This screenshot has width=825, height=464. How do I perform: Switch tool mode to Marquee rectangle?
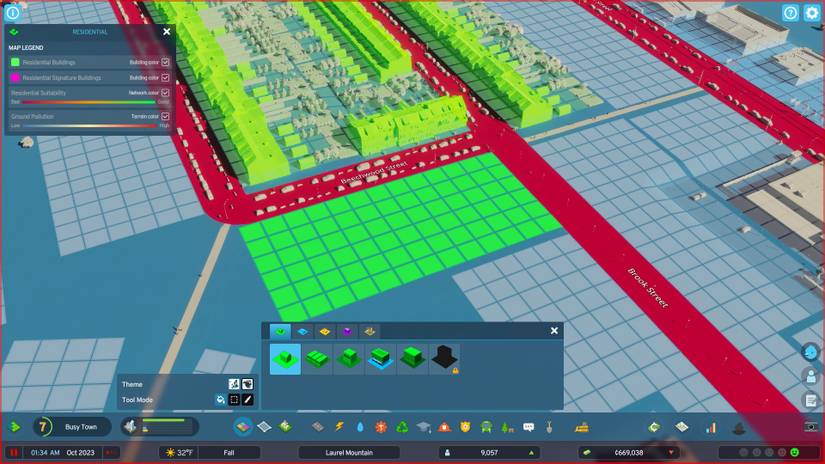tap(234, 400)
